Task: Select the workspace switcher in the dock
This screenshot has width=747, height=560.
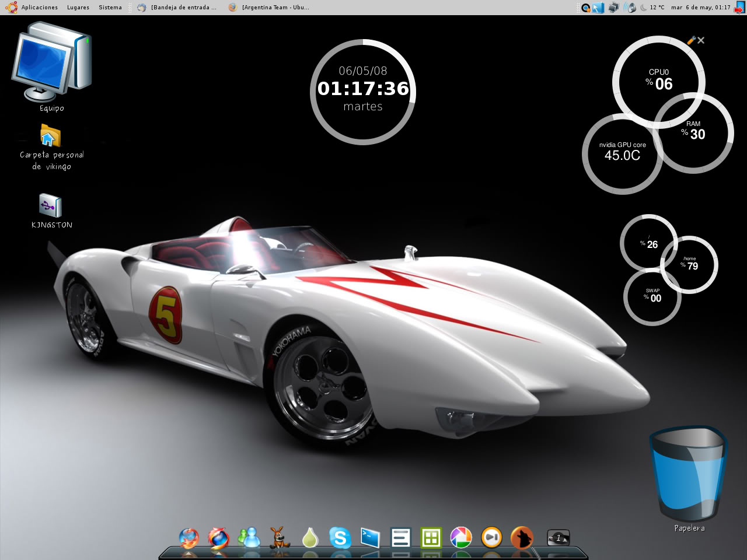Action: [558, 538]
